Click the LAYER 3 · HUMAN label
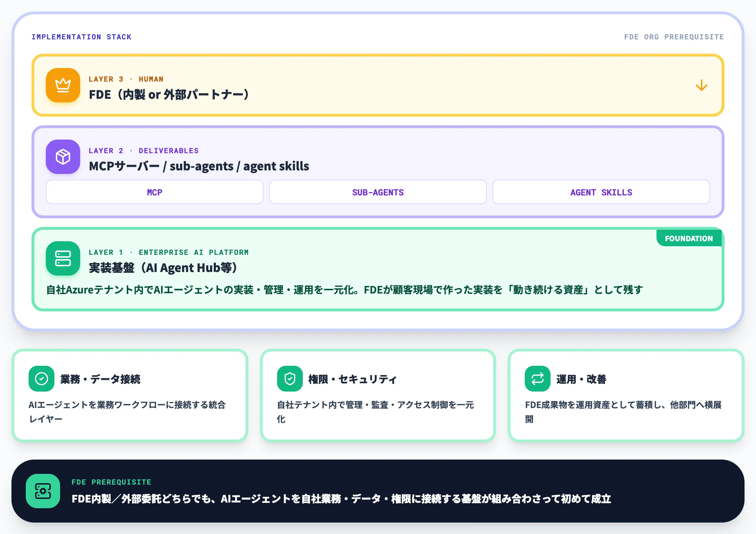 tap(126, 79)
